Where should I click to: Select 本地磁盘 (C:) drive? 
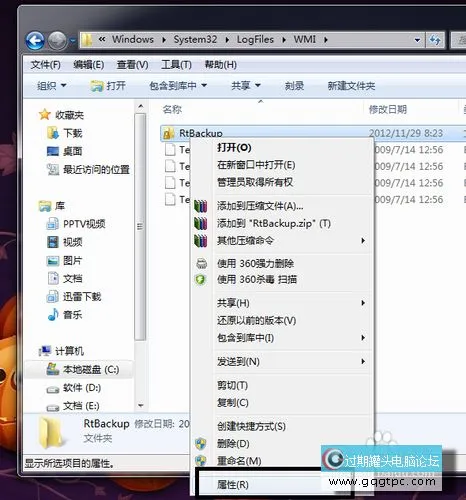pyautogui.click(x=83, y=369)
